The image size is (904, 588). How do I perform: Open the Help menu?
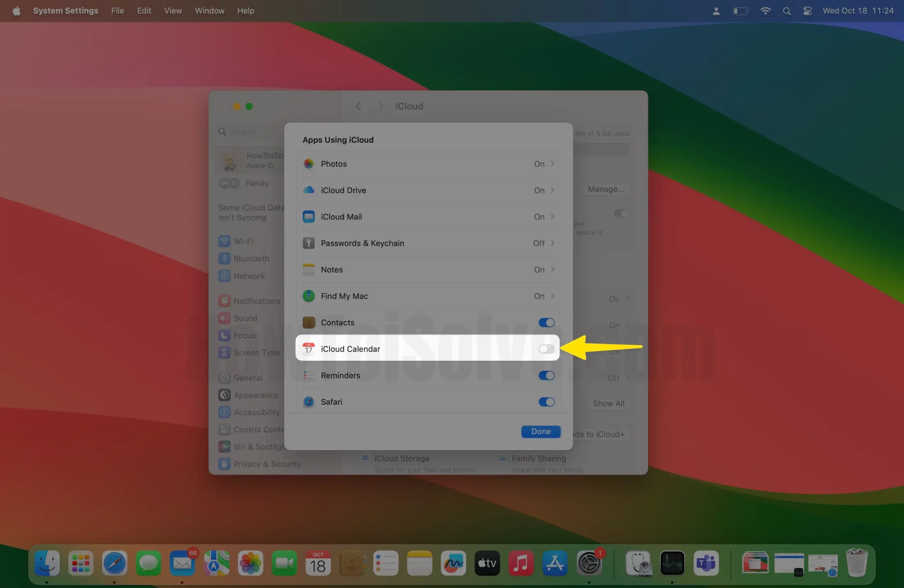click(x=245, y=11)
